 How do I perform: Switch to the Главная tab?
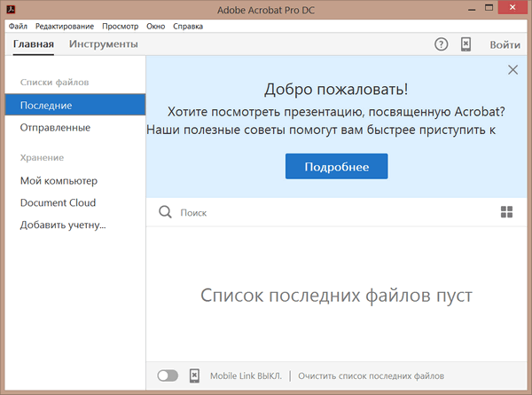click(34, 44)
